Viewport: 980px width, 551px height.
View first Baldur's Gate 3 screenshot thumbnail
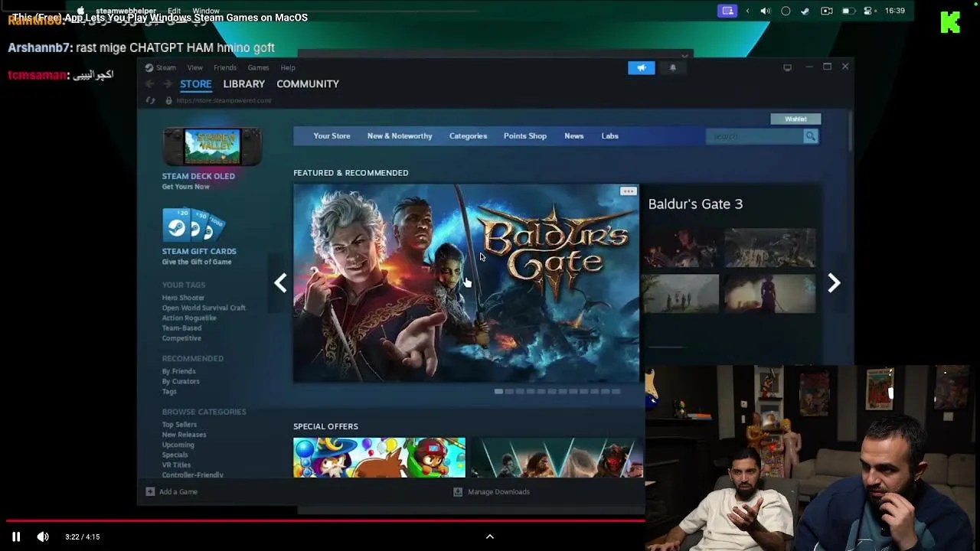[x=682, y=248]
